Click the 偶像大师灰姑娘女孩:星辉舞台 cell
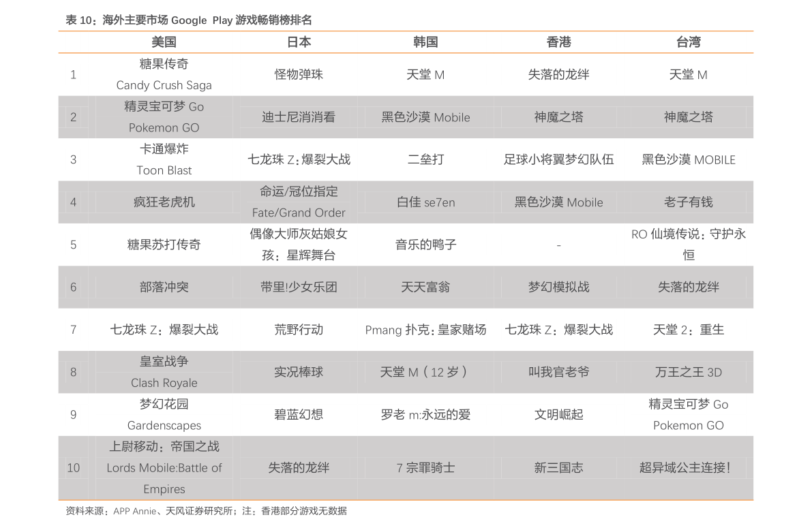 [299, 245]
